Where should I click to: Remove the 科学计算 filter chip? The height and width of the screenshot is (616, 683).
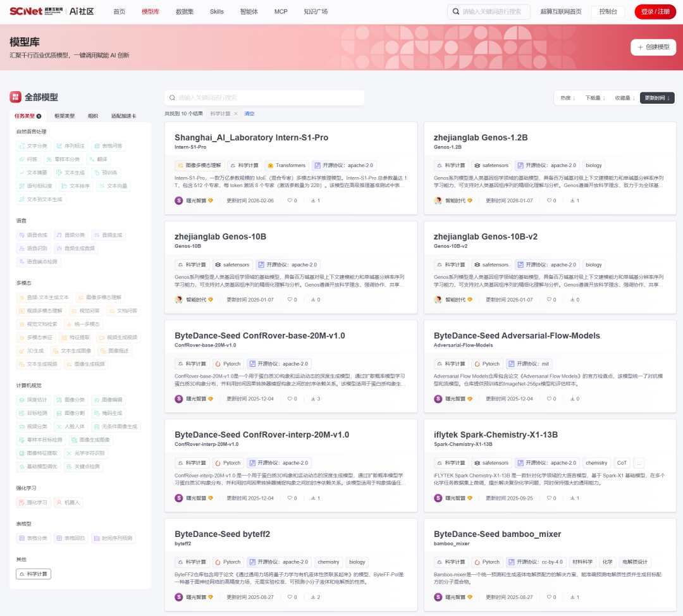[236, 114]
